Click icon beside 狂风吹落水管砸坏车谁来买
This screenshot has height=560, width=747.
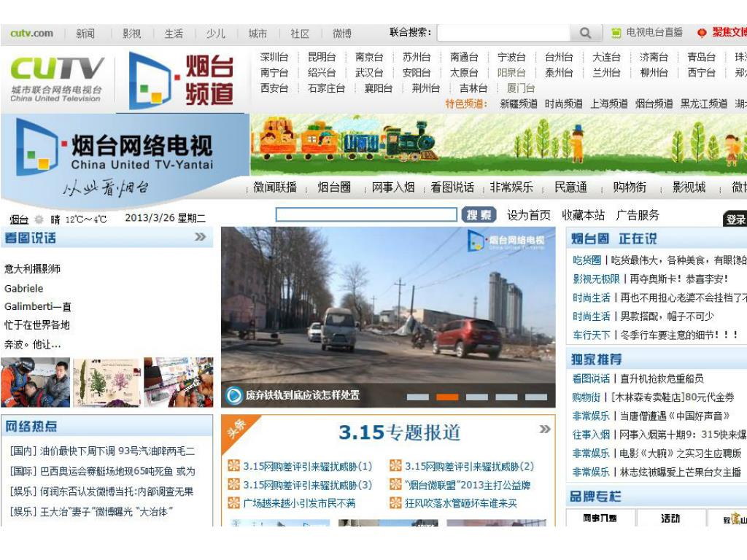click(x=395, y=503)
